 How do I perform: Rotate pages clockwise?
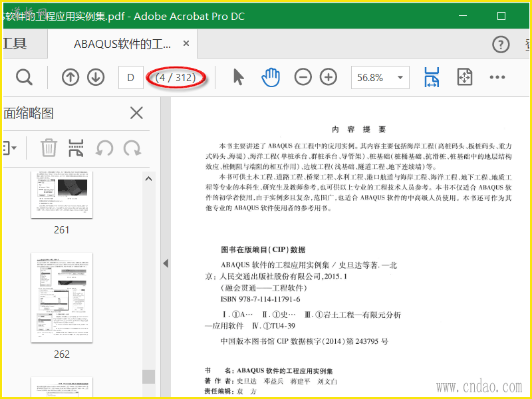[132, 148]
